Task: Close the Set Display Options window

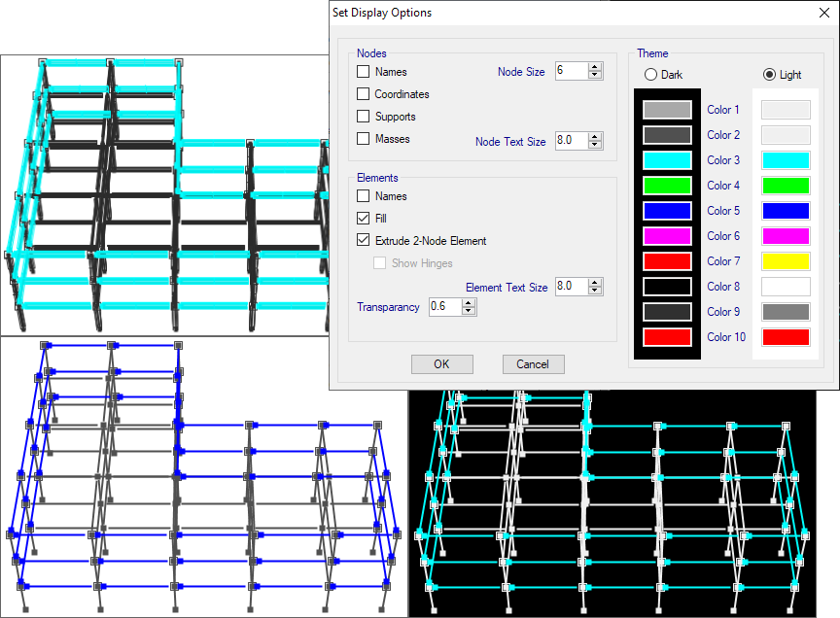Action: [812, 14]
